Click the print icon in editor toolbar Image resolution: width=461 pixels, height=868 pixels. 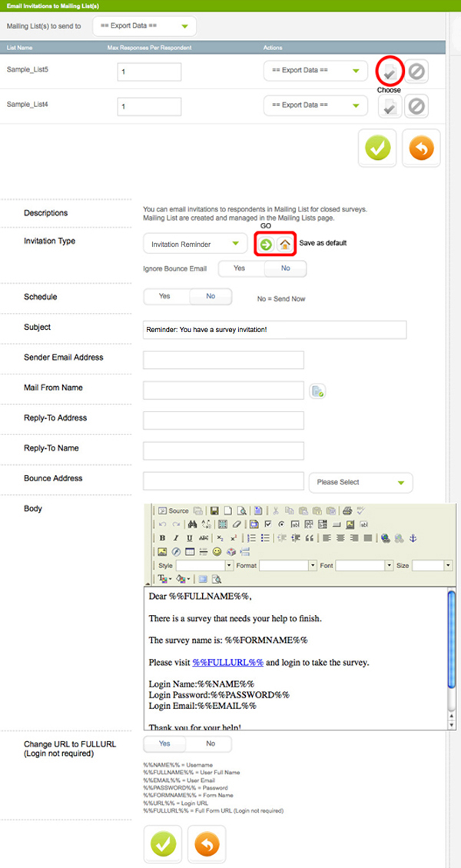pyautogui.click(x=347, y=510)
